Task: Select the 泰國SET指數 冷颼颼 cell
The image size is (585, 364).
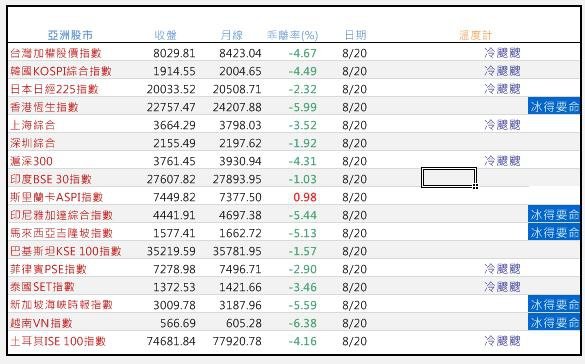Action: [502, 286]
